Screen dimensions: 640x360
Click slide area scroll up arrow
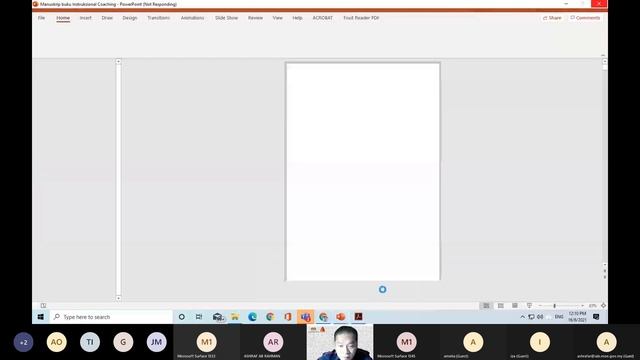(604, 62)
